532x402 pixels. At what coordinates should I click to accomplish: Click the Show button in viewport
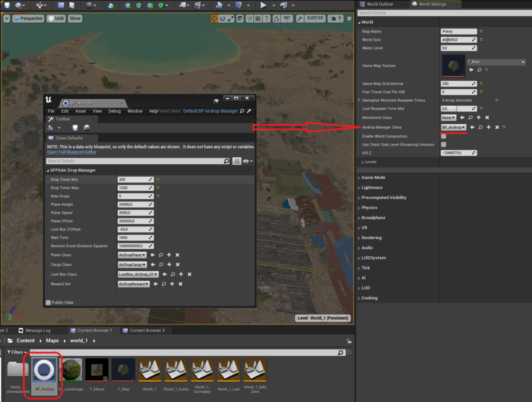(x=75, y=18)
